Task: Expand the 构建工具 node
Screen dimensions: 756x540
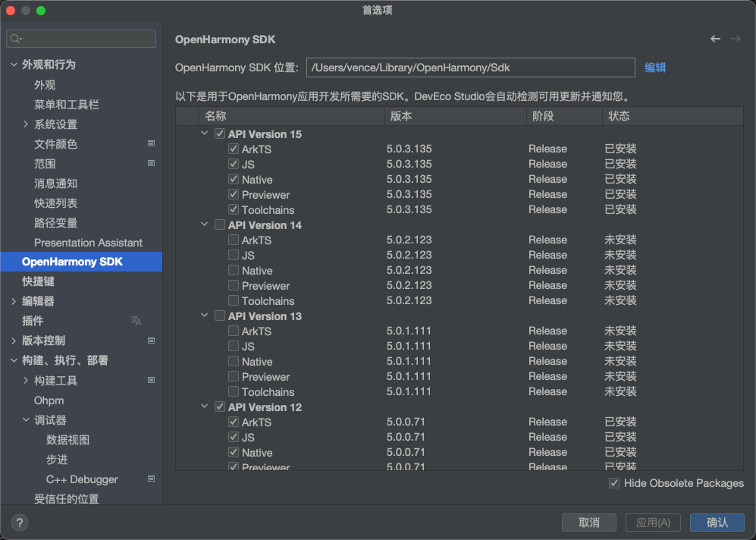Action: coord(26,381)
